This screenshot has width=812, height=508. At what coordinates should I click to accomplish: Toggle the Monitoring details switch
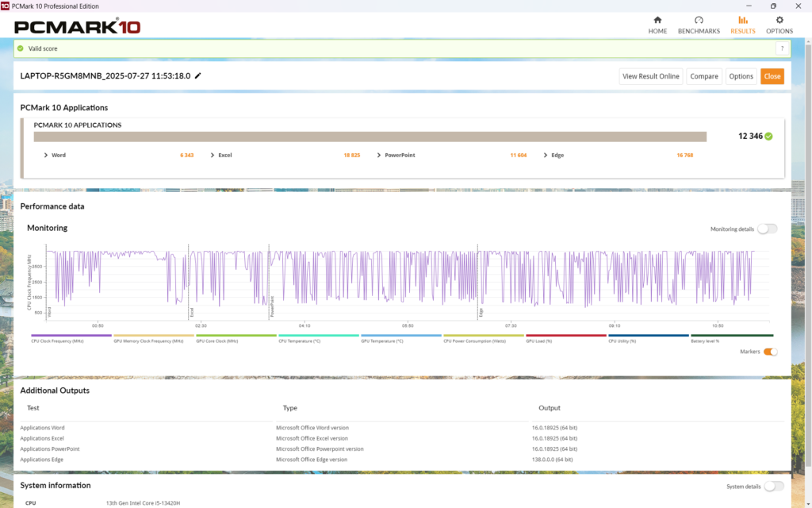(x=767, y=229)
